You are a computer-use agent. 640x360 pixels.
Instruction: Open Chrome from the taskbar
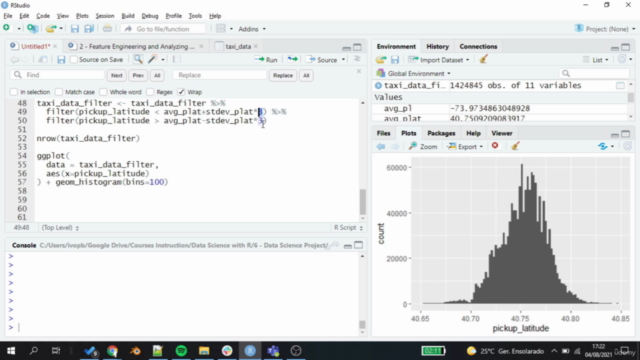tap(112, 351)
